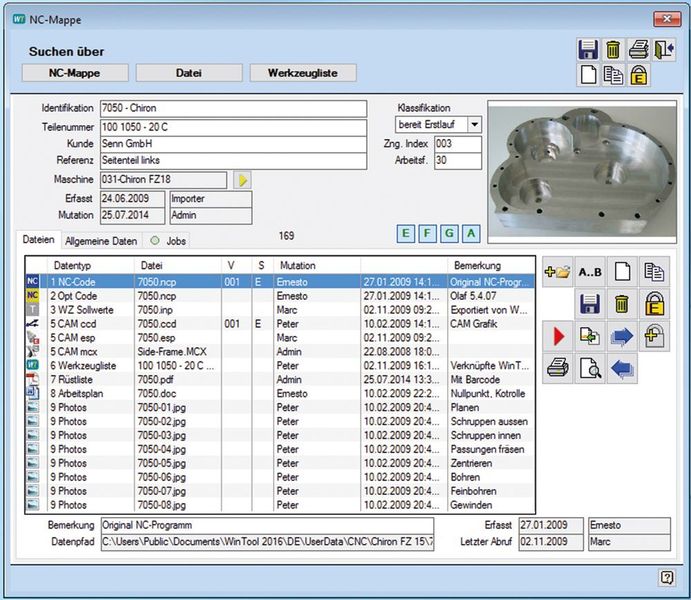Screen dimensions: 691x600
Task: Click padlock with plus icon
Action: click(x=654, y=336)
